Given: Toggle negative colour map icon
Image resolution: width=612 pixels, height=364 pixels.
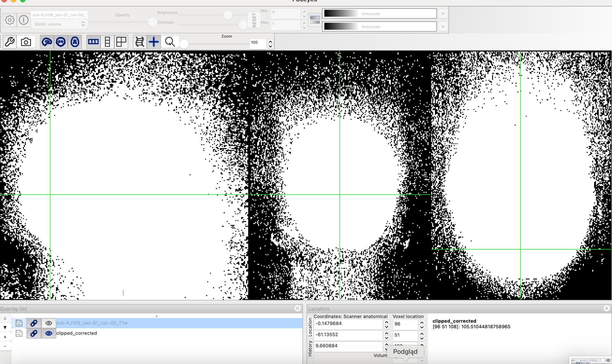Looking at the screenshot, I should tap(315, 20).
